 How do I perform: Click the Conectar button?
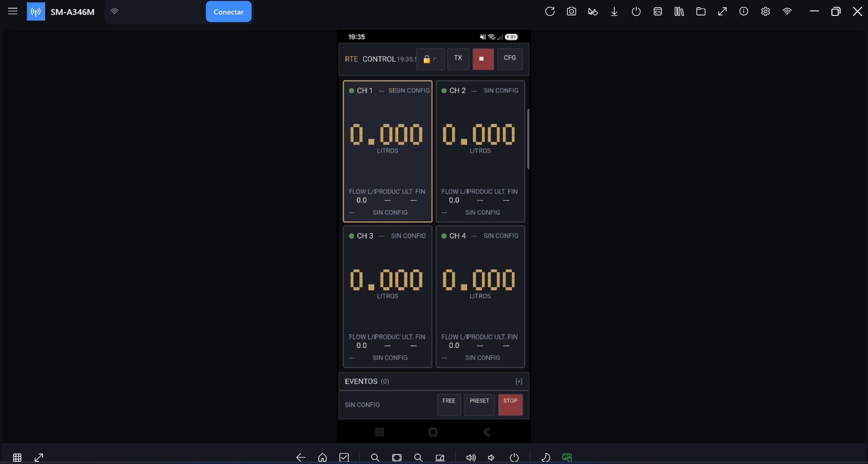228,12
